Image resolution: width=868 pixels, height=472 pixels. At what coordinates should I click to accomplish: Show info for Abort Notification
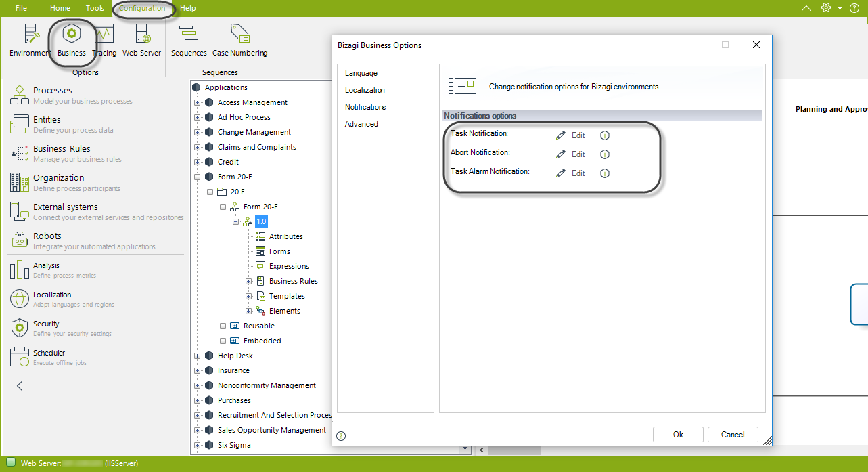click(605, 154)
